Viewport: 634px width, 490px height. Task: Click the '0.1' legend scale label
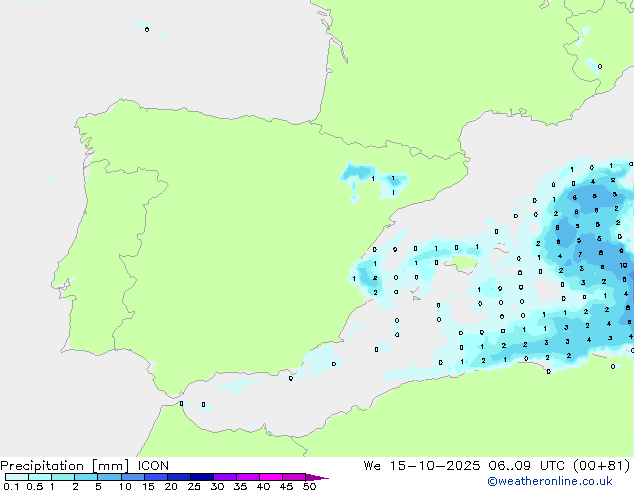(x=11, y=486)
